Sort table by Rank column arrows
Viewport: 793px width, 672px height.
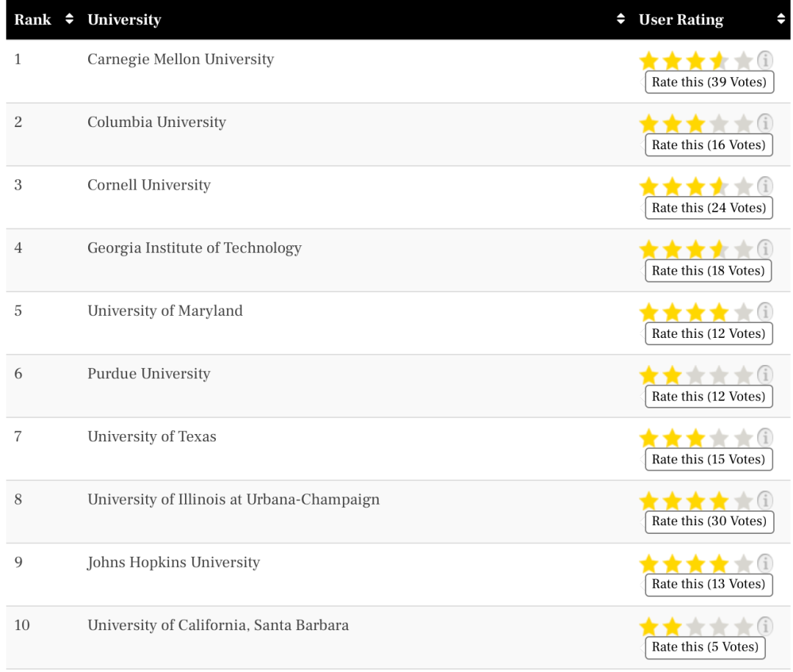point(70,20)
